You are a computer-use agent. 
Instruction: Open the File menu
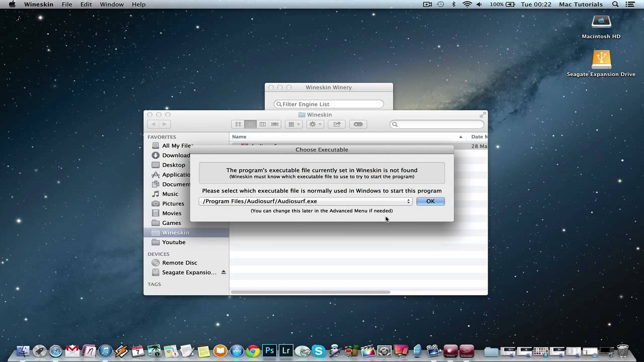coord(67,5)
